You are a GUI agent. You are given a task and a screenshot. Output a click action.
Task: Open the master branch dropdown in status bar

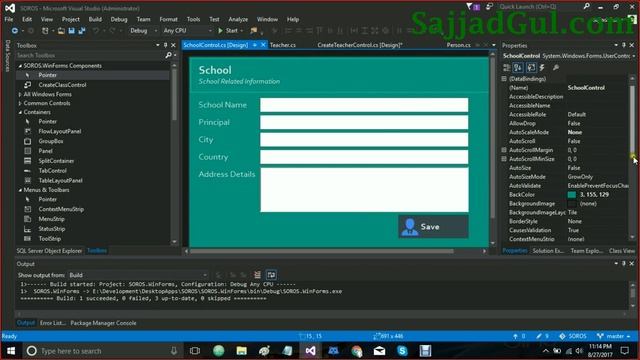pyautogui.click(x=613, y=336)
